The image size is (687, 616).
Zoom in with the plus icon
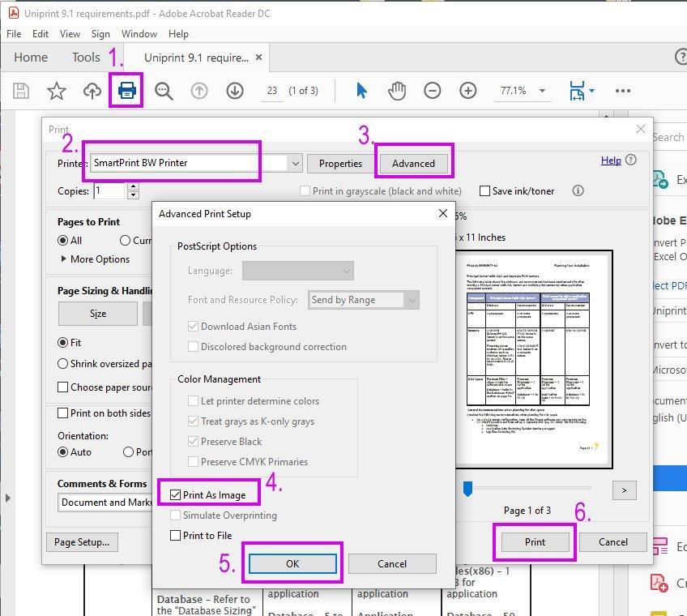click(x=468, y=91)
